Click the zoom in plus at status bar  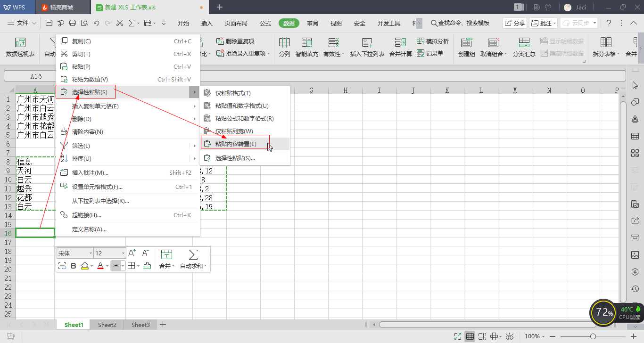pos(634,336)
